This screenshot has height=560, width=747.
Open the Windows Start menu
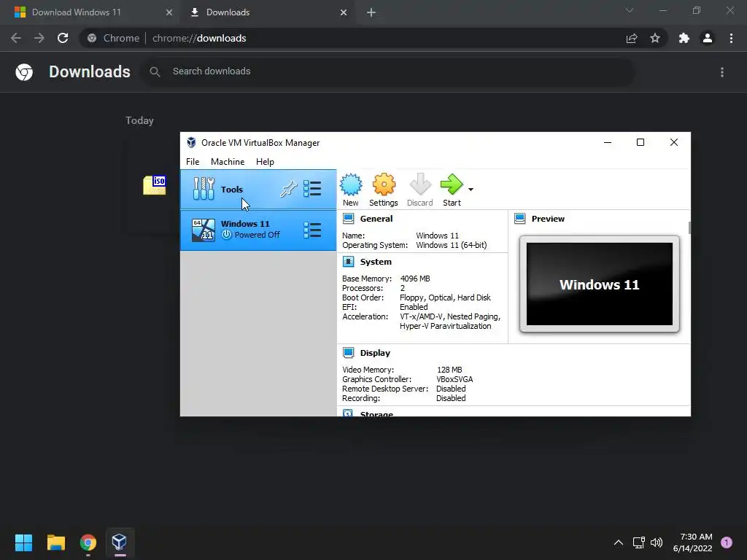pos(23,542)
